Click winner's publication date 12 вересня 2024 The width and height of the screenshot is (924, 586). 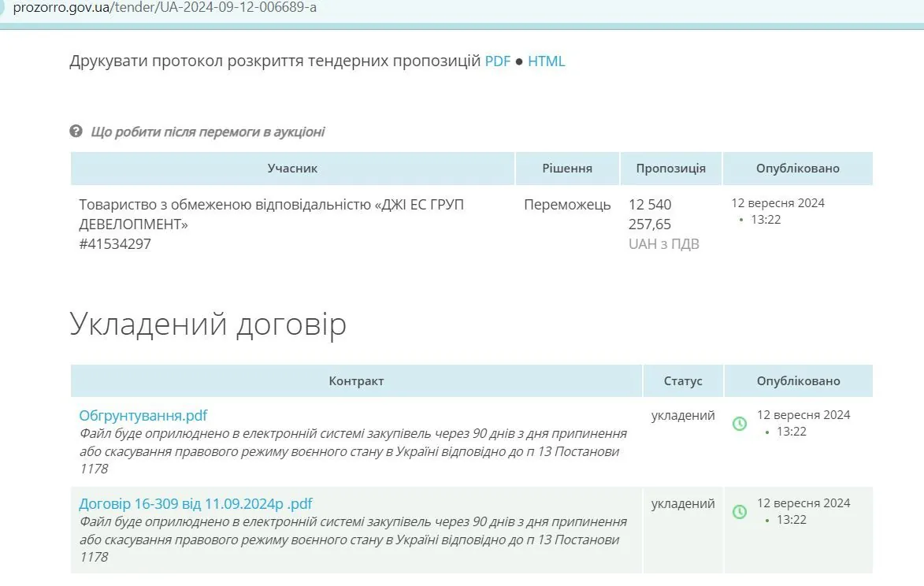[x=777, y=203]
